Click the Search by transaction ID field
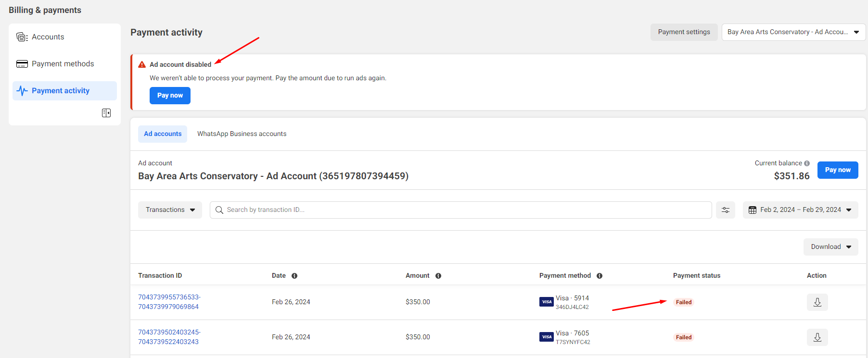Screen dimensions: 868x358 coord(460,210)
